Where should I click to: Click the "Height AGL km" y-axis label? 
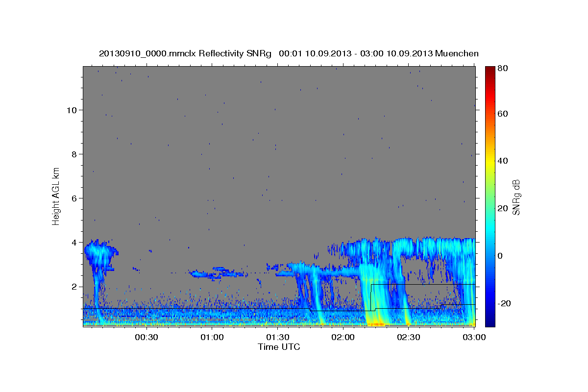coord(56,196)
